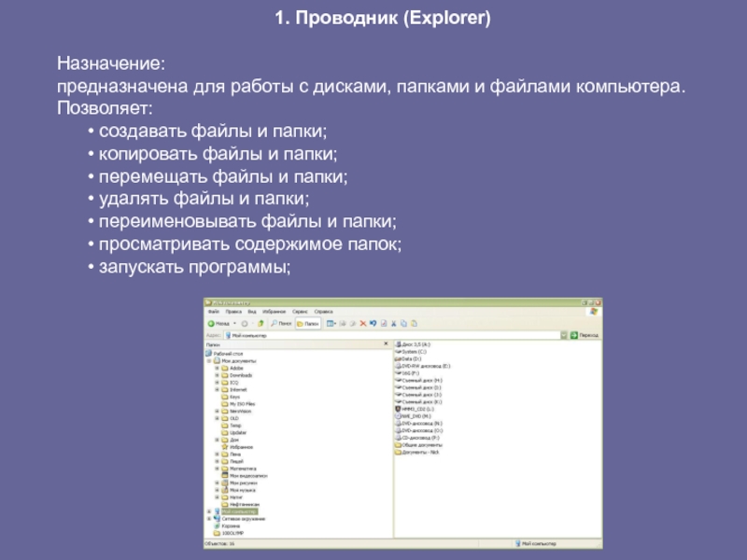Open the Views dropdown in toolbar
Viewport: 747px width, 560px height.
(x=331, y=323)
